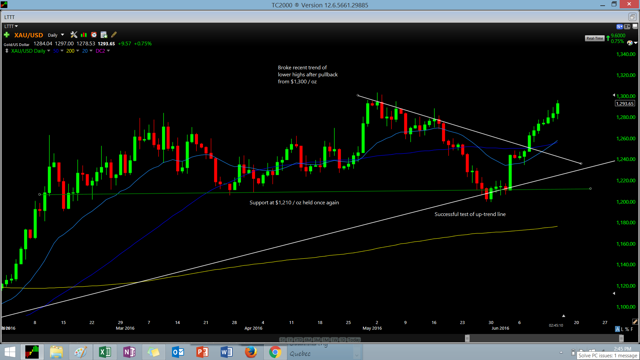Click the add note document icon
Screen dimensions: 640x360
point(104,35)
